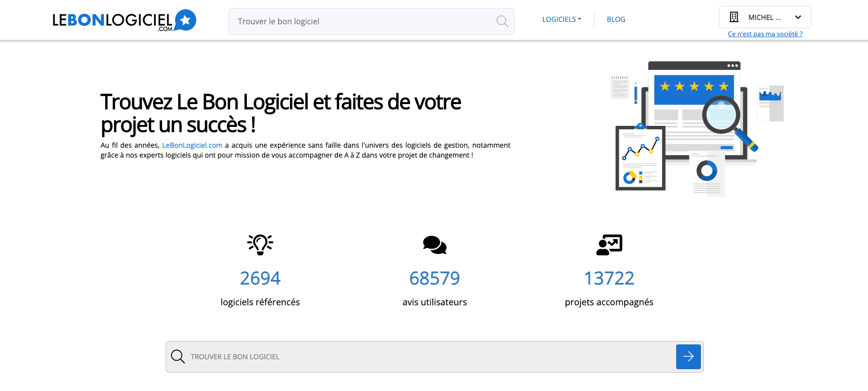The height and width of the screenshot is (391, 868).
Task: Focus the top 'Trouver le bon logiciel' search field
Action: [x=371, y=21]
